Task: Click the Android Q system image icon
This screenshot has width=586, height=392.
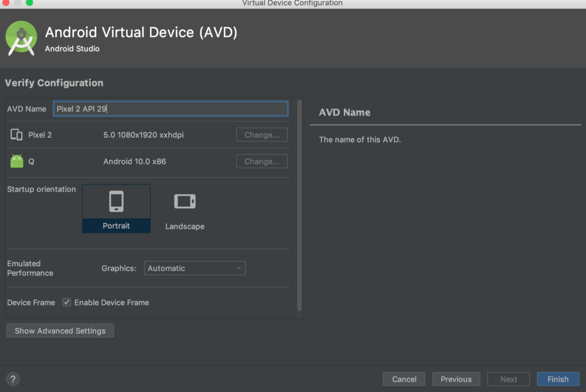Action: tap(16, 161)
